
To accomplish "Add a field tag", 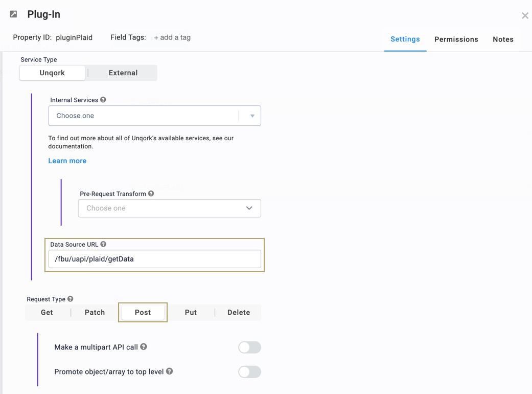I will 172,37.
